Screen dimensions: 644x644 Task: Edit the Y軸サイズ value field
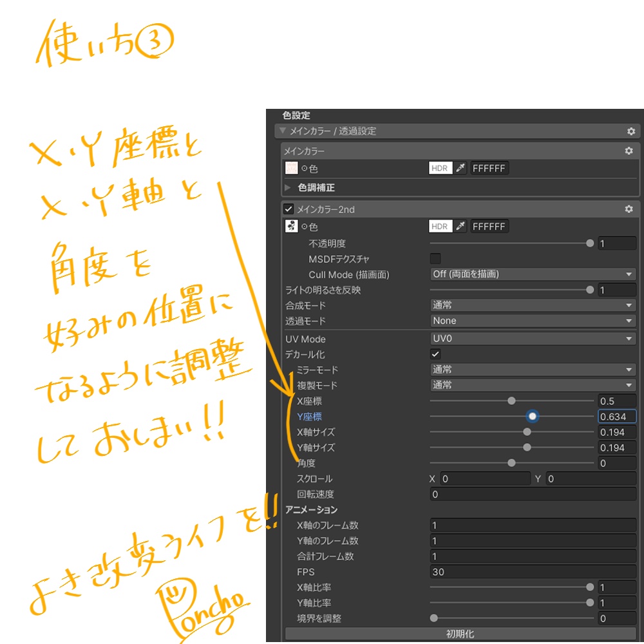click(617, 448)
